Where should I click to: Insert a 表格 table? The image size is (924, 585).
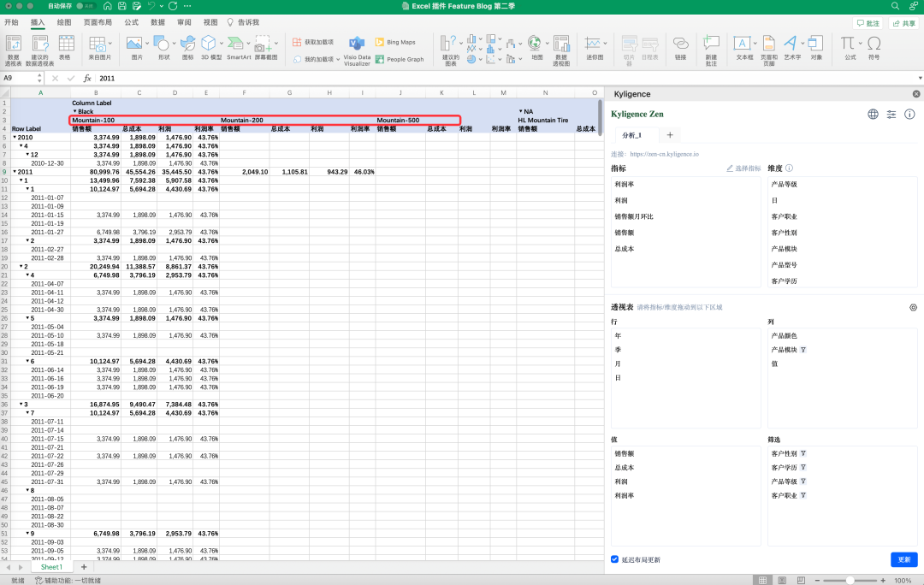tap(66, 48)
